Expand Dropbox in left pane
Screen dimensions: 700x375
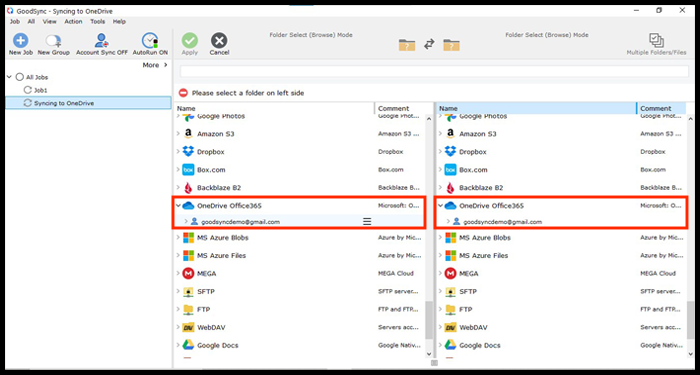[x=178, y=152]
